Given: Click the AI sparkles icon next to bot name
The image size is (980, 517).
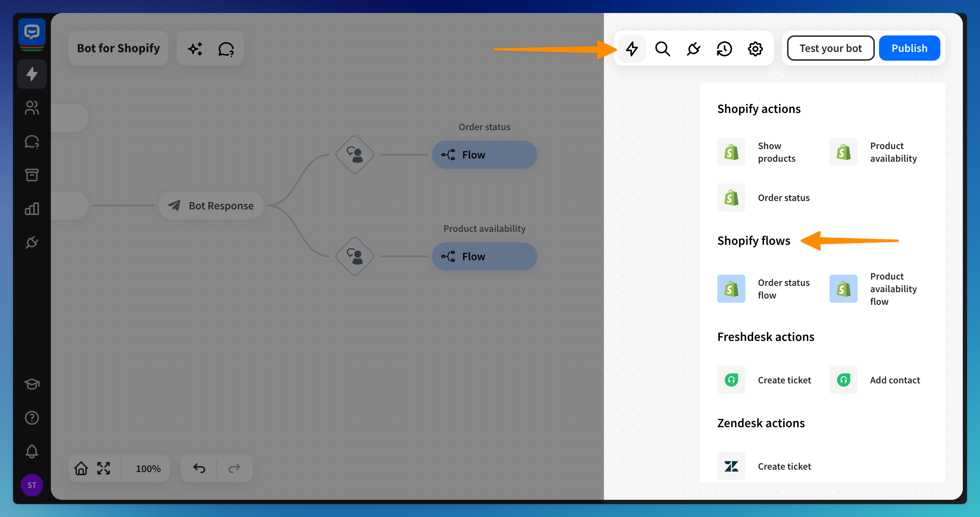Looking at the screenshot, I should [x=195, y=48].
